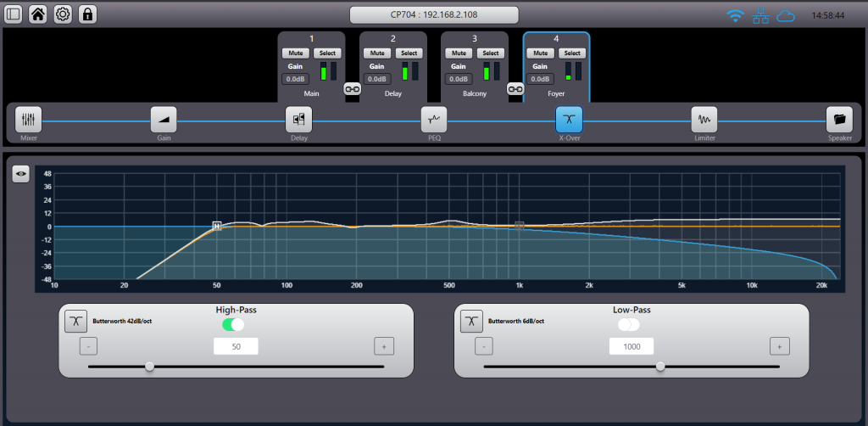Click the low-pass marker at 1k
The image size is (868, 426).
coord(520,226)
